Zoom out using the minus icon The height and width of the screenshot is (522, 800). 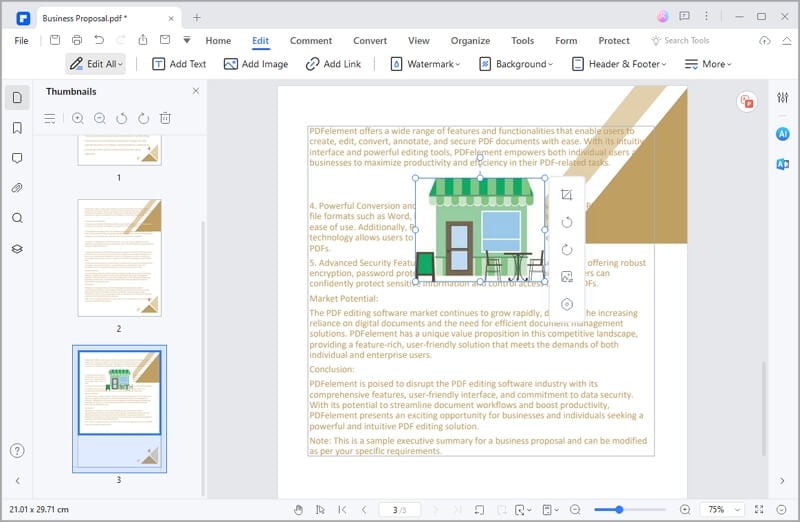pos(575,509)
